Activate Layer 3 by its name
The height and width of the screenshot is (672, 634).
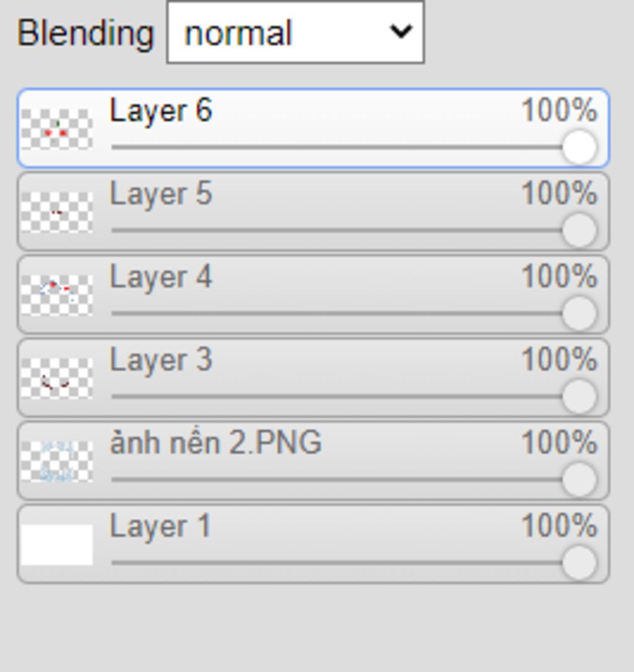click(x=161, y=360)
